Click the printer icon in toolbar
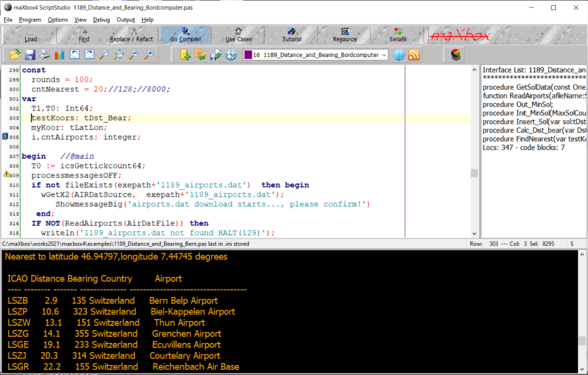Screen dimensions: 588x375 [x=45, y=55]
